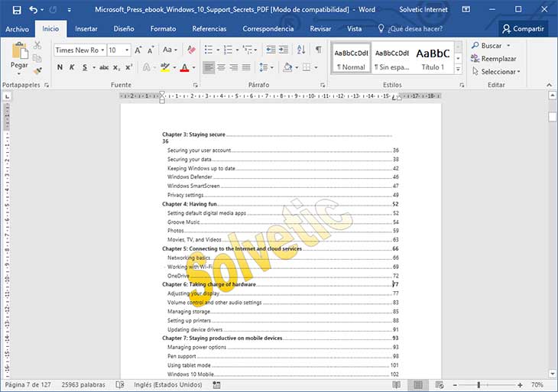Screen dimensions: 558x392
Task: Sort text with the A-Z icon
Action: click(x=301, y=50)
